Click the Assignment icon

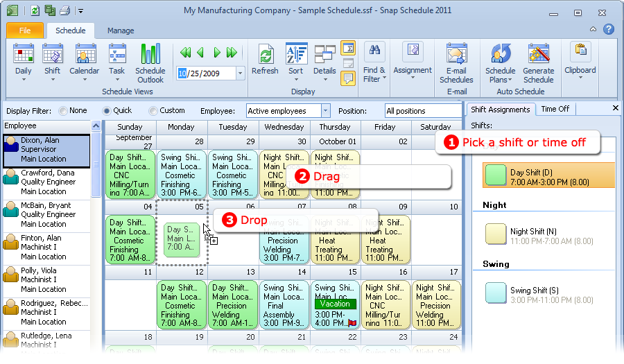point(413,51)
